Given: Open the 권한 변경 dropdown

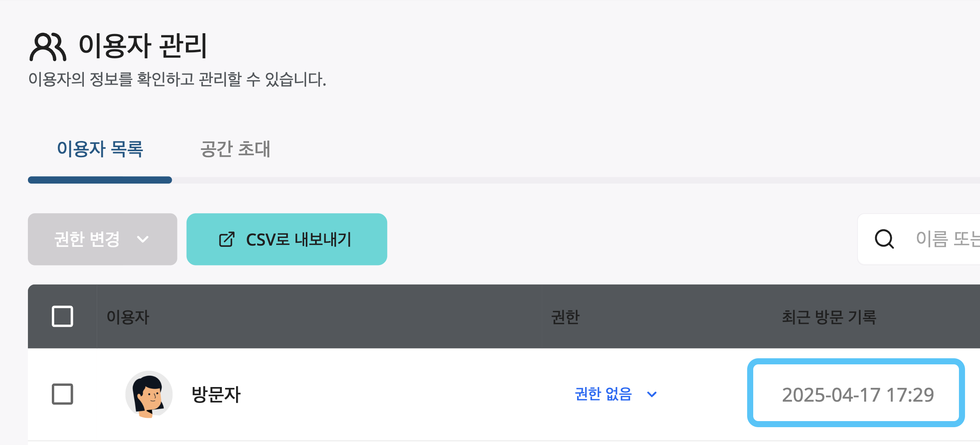Looking at the screenshot, I should click(x=102, y=239).
